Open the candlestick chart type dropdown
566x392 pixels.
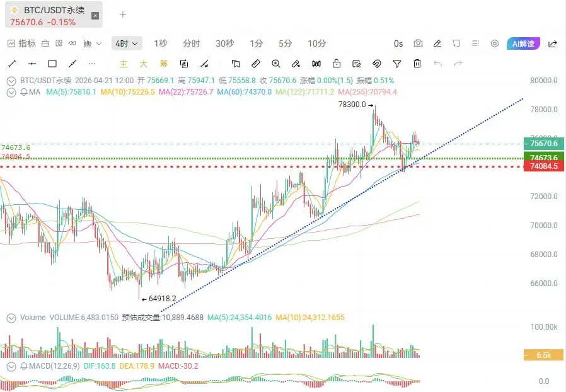(x=93, y=43)
